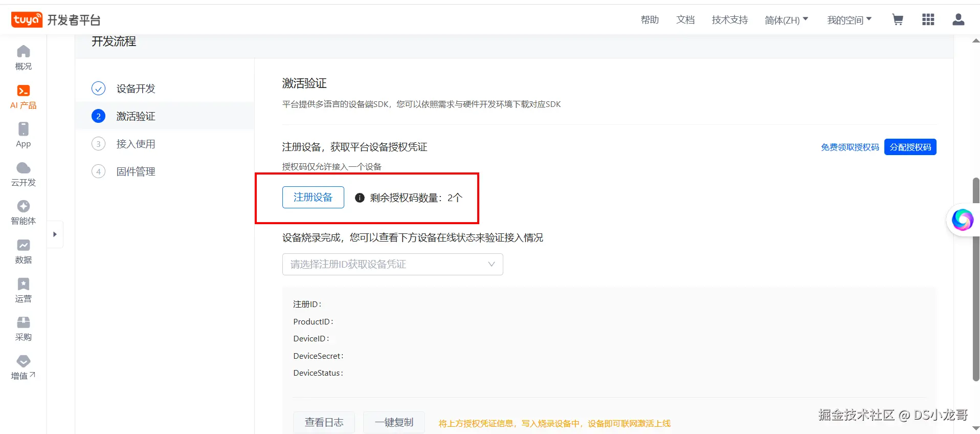
Task: Open the floating AI assistant bubble
Action: 962,220
